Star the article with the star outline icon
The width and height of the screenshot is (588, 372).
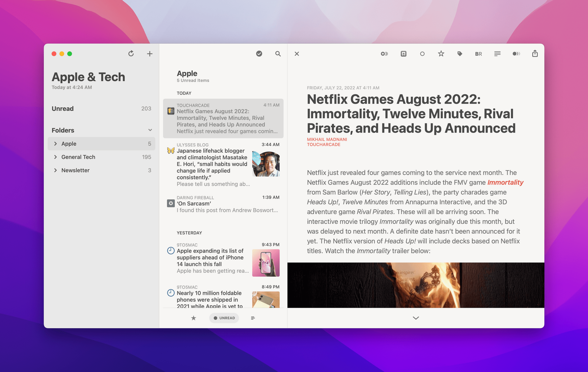click(x=441, y=54)
